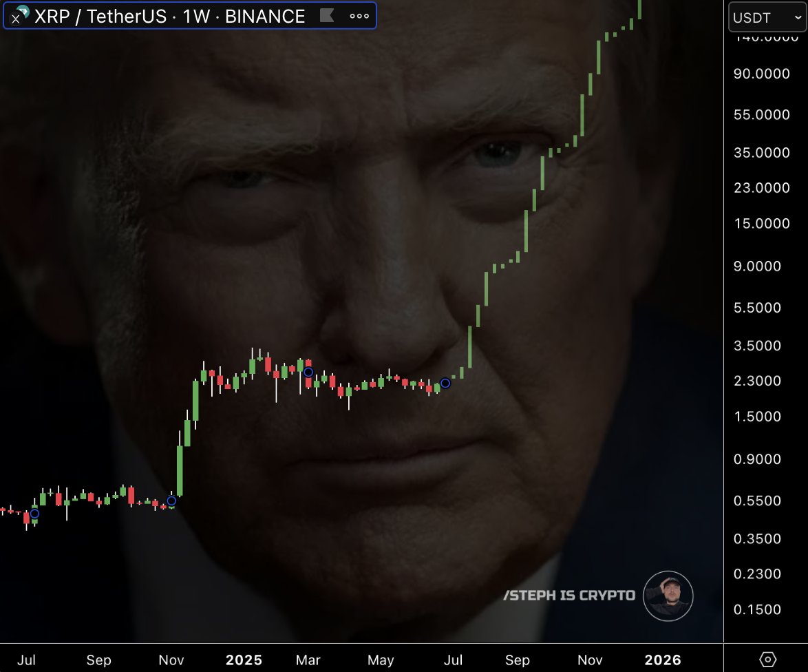Select the 2025 label on time axis
The image size is (808, 672).
pos(244,660)
